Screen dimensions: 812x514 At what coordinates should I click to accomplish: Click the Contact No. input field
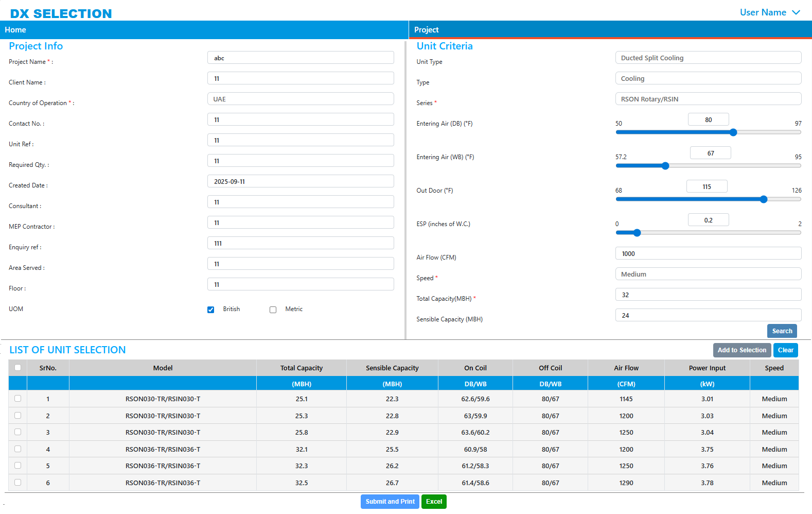(301, 119)
